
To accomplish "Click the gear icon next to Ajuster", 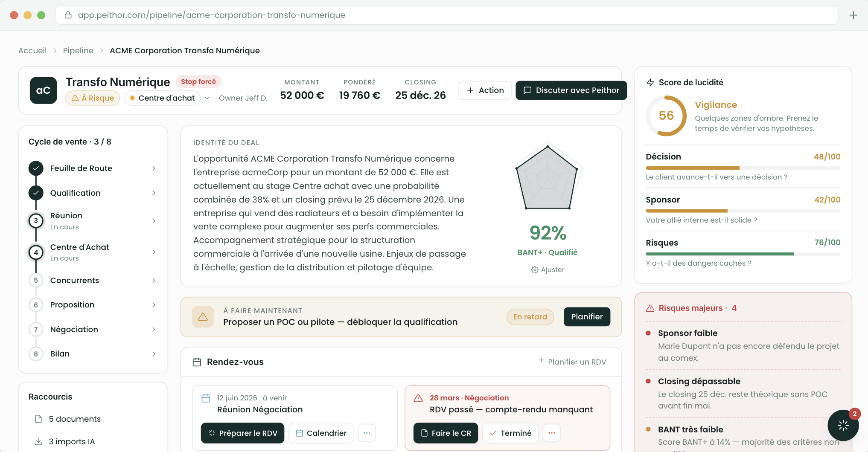I will click(x=534, y=270).
